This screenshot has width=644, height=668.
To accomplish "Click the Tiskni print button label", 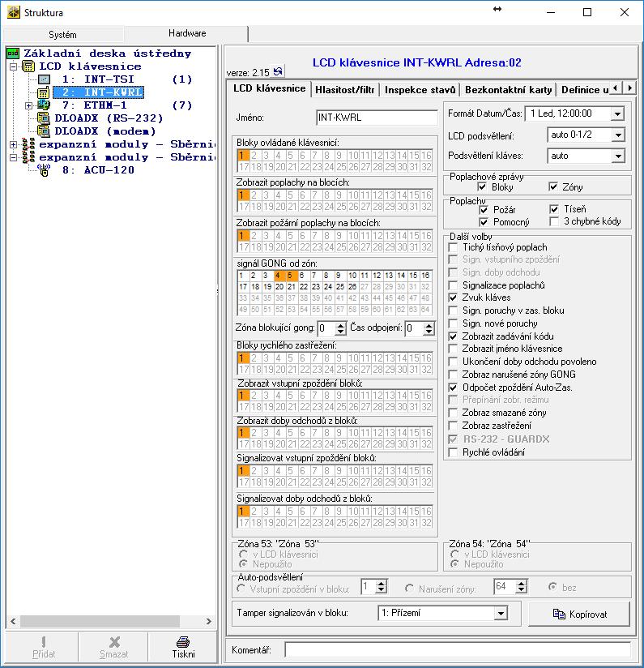I will click(183, 654).
